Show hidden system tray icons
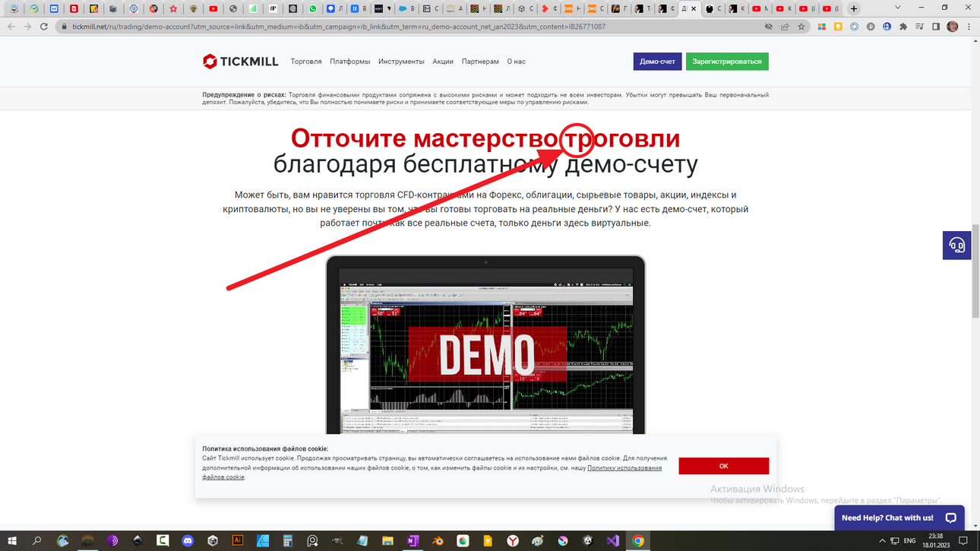 coord(882,541)
